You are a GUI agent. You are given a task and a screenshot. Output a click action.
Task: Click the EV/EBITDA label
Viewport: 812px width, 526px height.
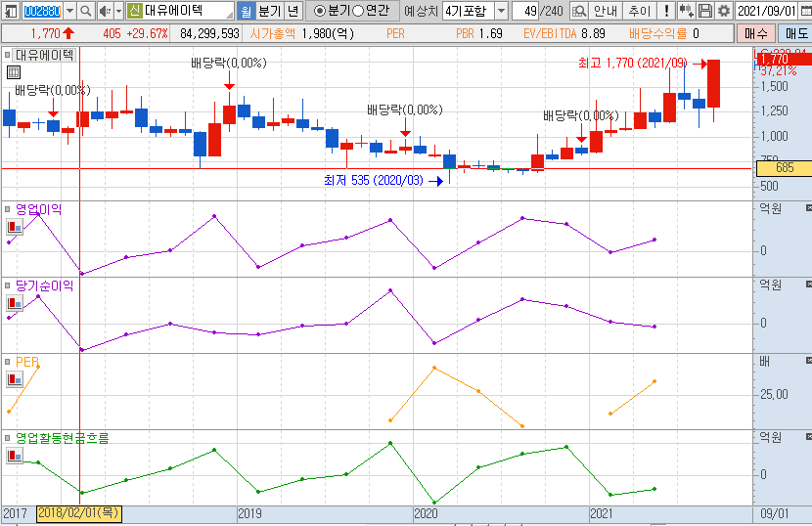tap(550, 33)
